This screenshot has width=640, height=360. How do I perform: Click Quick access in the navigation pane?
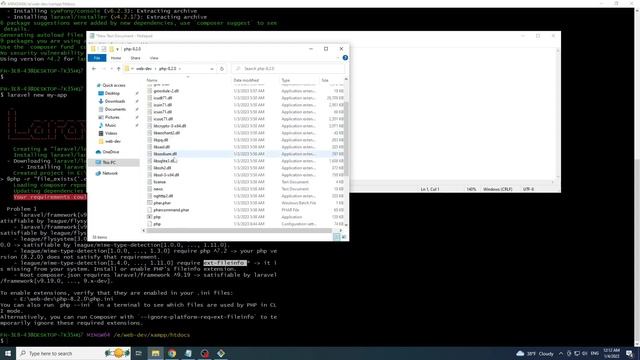click(x=111, y=85)
